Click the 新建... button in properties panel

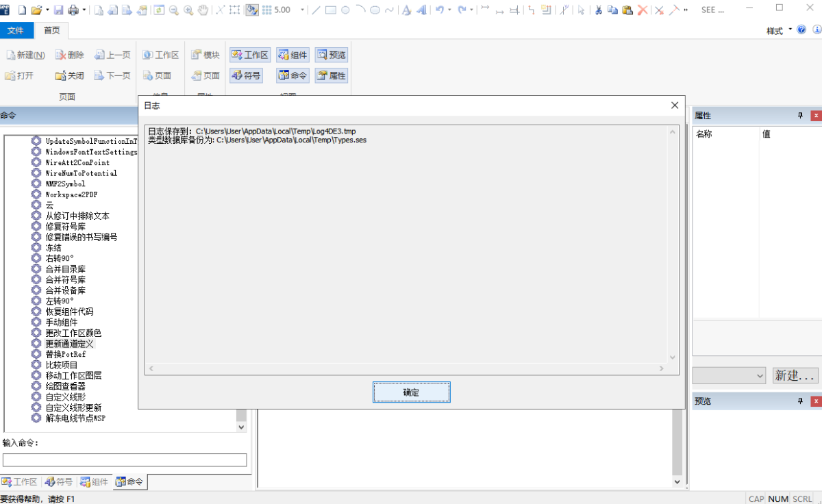pyautogui.click(x=795, y=375)
